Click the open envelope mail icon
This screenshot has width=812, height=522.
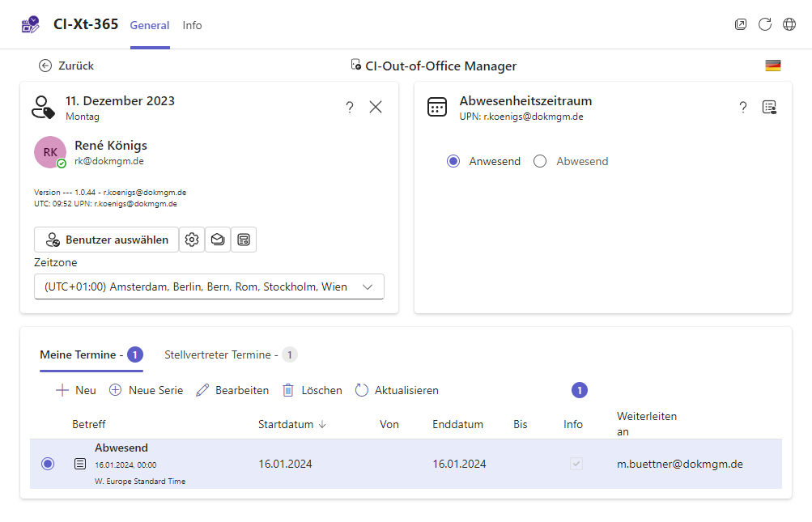point(218,240)
